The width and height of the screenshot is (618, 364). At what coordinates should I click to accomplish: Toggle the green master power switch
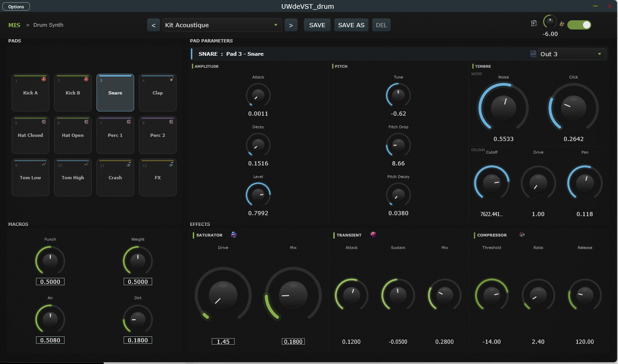pos(579,25)
